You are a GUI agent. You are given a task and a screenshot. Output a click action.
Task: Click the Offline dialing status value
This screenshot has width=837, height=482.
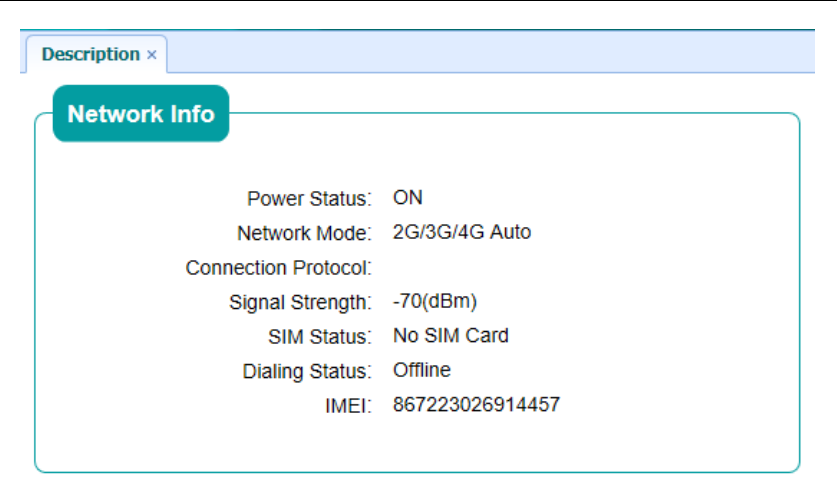422,370
